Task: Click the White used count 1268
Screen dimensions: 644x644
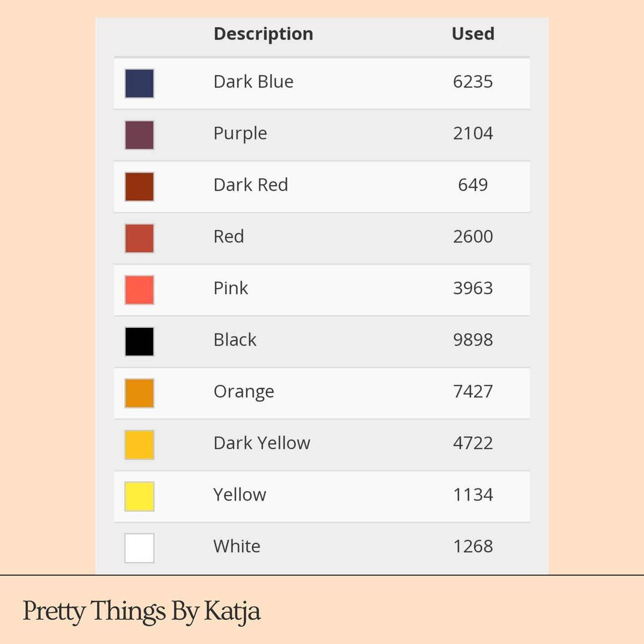Action: pos(473,546)
